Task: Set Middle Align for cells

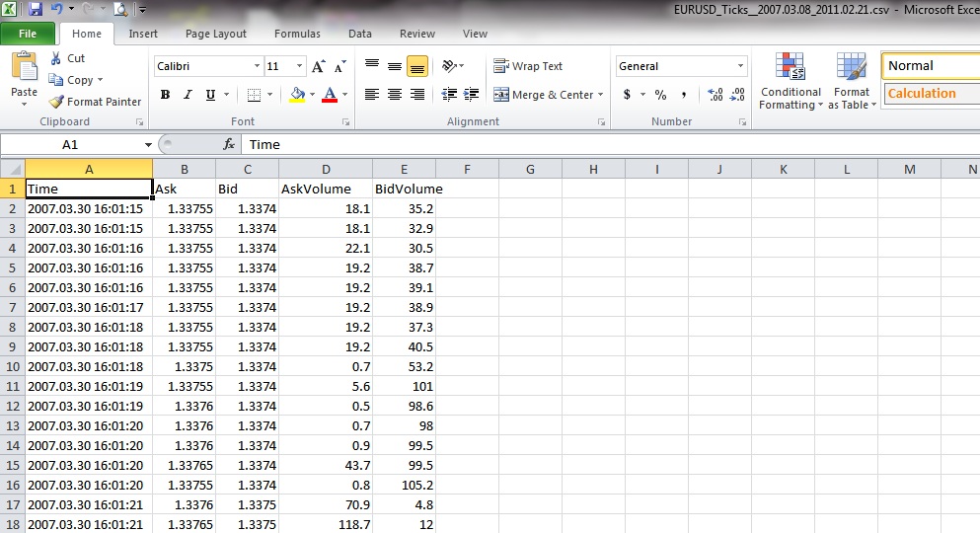Action: [x=395, y=65]
